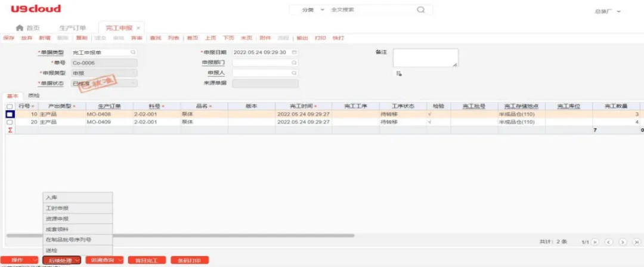Toggle the select-all checkbox in table header
The width and height of the screenshot is (644, 267).
click(10, 106)
